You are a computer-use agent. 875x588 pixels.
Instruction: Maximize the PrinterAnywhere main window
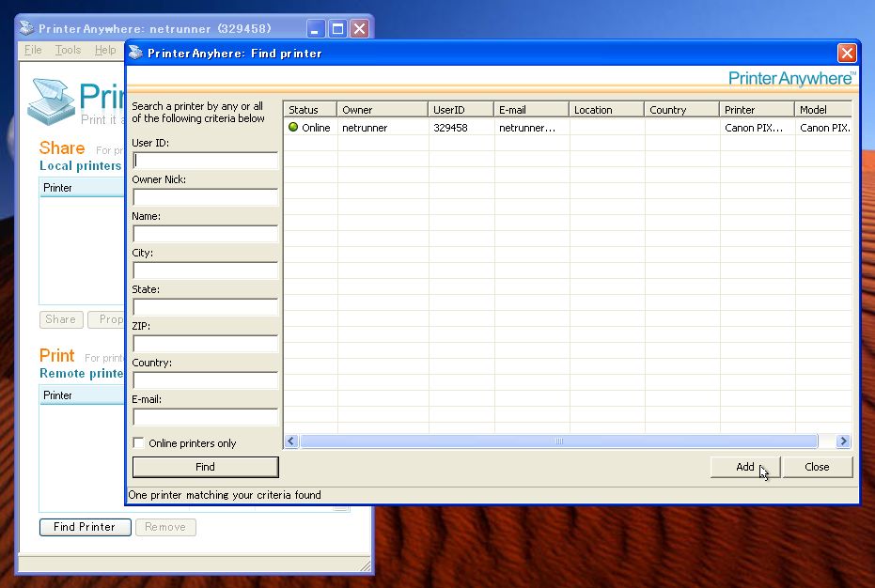pyautogui.click(x=337, y=28)
